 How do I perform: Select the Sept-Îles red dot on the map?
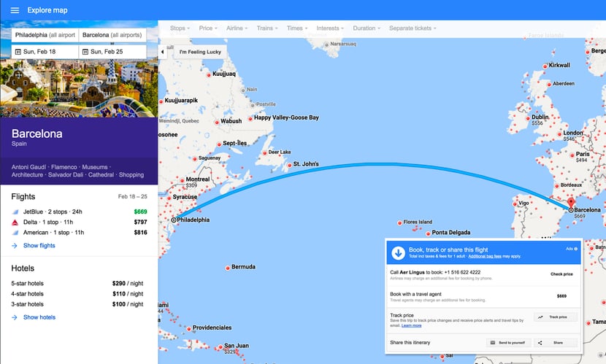219,144
